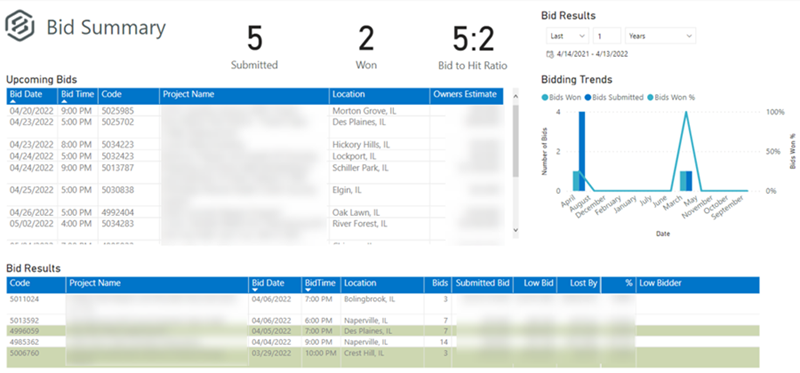The height and width of the screenshot is (373, 800).
Task: Click the Crest Hill, IL location cell
Action: tap(364, 353)
